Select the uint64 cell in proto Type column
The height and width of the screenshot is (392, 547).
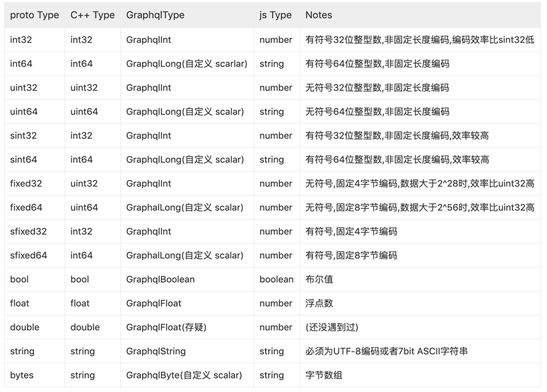point(35,111)
